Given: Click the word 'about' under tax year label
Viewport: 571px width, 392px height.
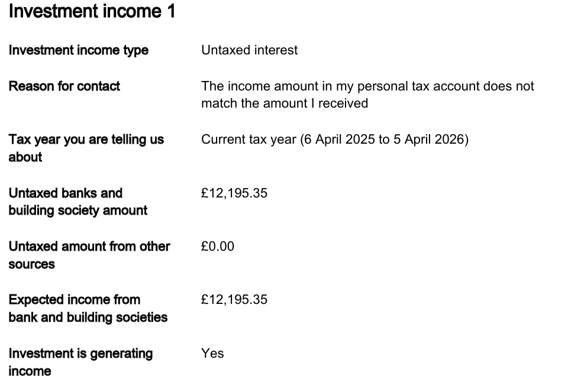Looking at the screenshot, I should [x=25, y=157].
